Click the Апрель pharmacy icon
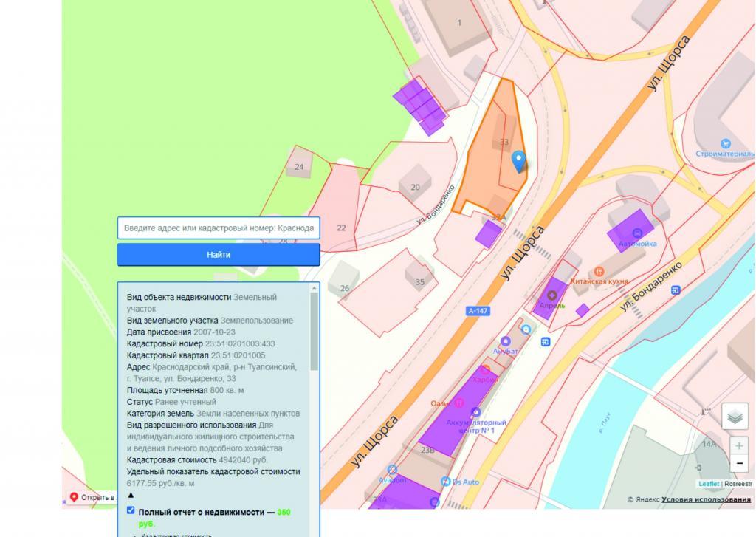 point(552,295)
